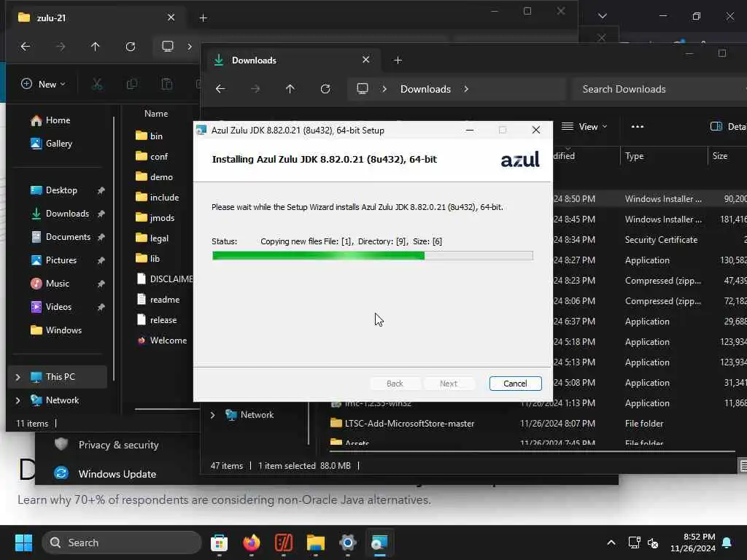Go up one level in zulu-21 window
Screen dimensions: 747x560
coord(96,47)
